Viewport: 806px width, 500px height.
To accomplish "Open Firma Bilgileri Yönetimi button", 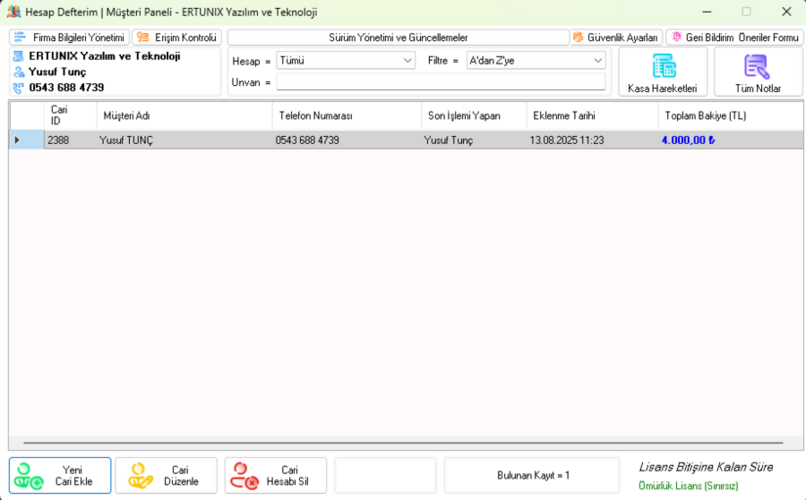I will [x=69, y=38].
